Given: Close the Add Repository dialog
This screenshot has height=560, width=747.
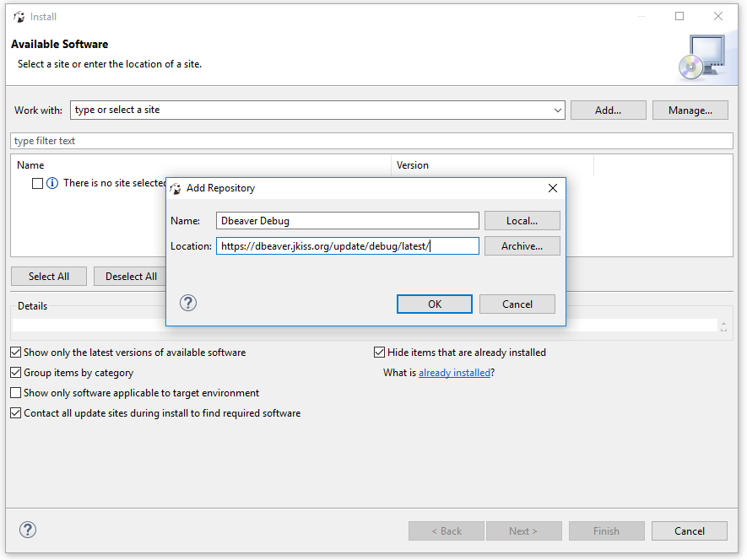Looking at the screenshot, I should (x=553, y=188).
